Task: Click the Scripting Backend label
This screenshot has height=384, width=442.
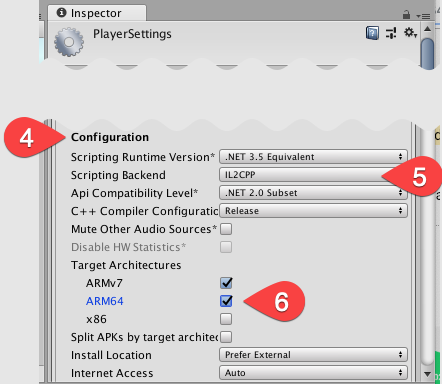Action: tap(118, 175)
